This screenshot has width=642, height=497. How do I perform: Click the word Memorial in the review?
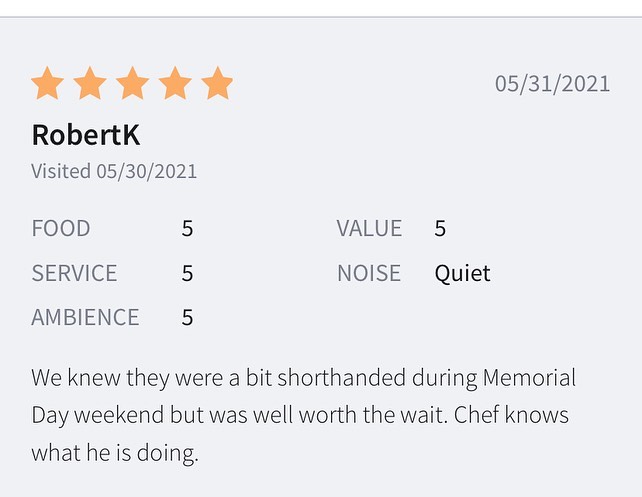pos(529,379)
